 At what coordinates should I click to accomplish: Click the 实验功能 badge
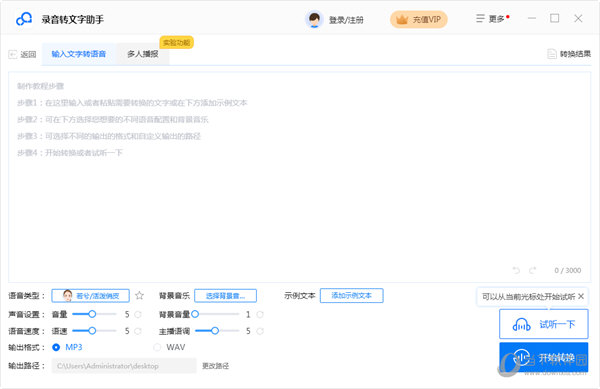pyautogui.click(x=176, y=42)
